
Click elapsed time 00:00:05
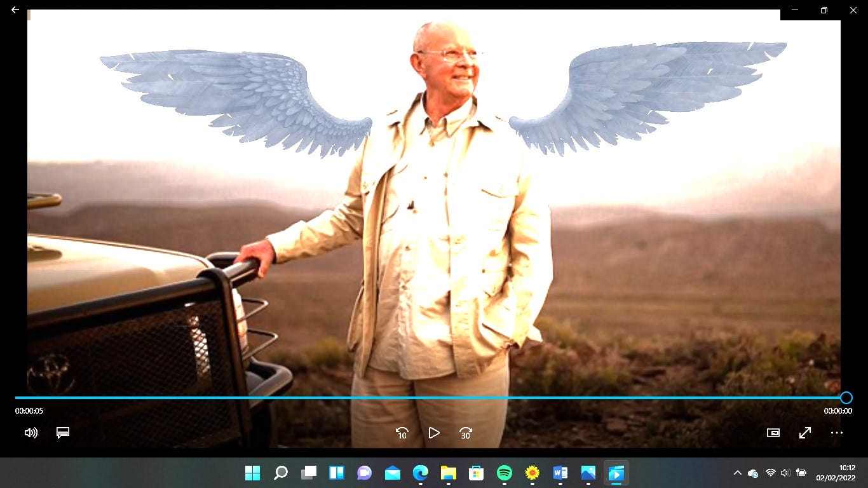point(29,411)
